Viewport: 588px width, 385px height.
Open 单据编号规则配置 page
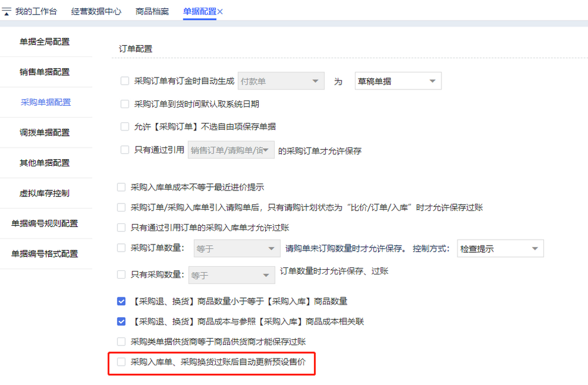tap(45, 223)
